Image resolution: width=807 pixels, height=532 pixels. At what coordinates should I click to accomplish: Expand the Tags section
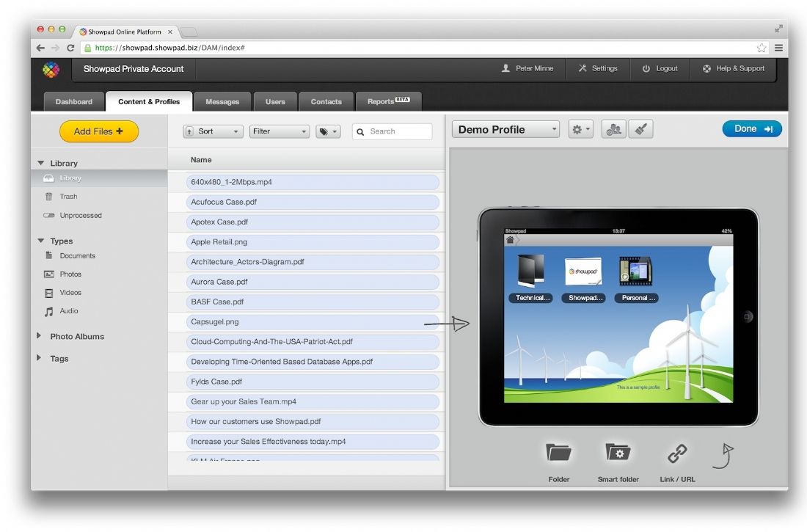pos(39,358)
